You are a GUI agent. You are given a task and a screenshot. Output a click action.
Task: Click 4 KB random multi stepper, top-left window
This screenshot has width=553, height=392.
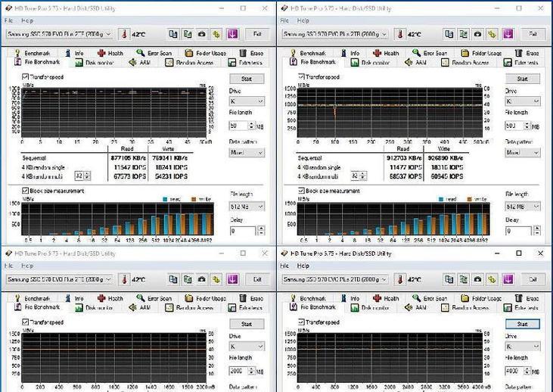click(x=87, y=176)
